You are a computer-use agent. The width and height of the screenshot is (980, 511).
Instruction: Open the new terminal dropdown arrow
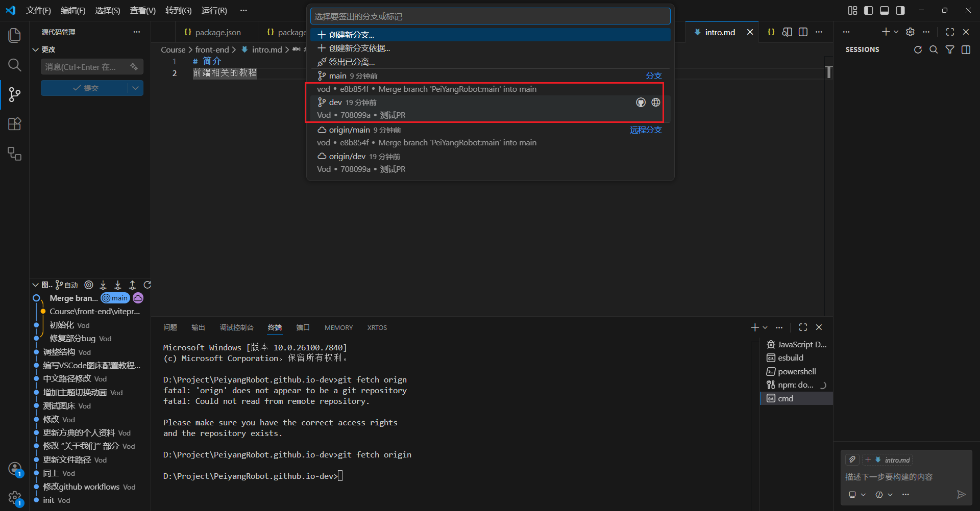click(765, 327)
